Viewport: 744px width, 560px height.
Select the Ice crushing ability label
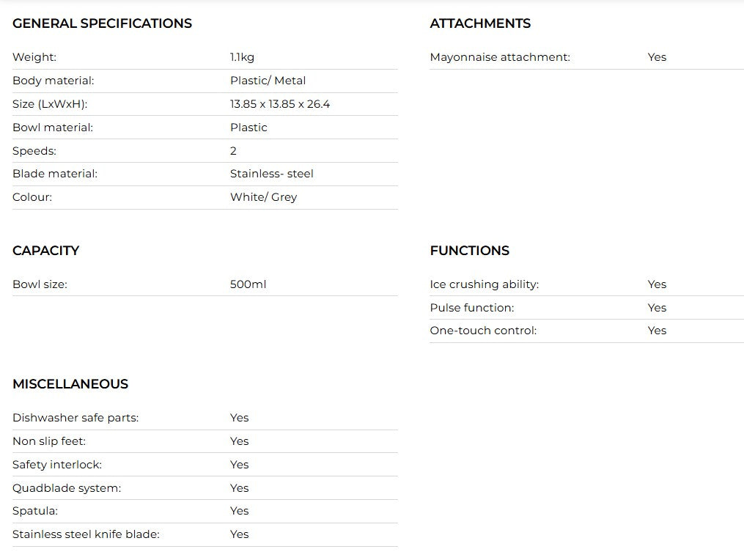(x=484, y=284)
